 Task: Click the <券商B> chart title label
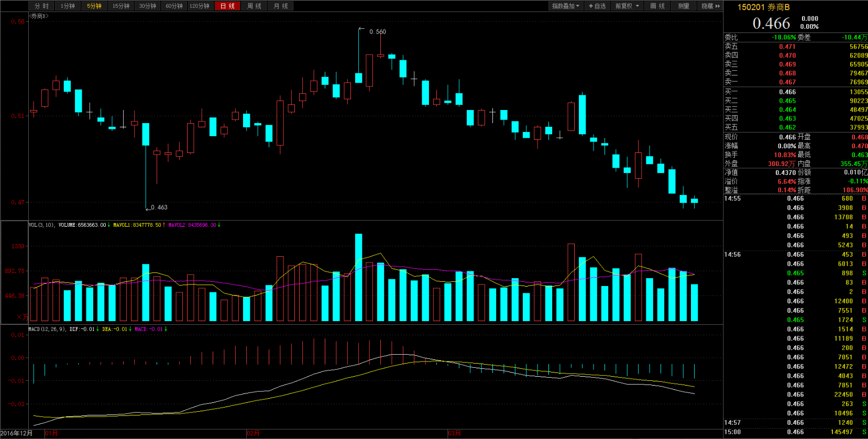[x=39, y=16]
